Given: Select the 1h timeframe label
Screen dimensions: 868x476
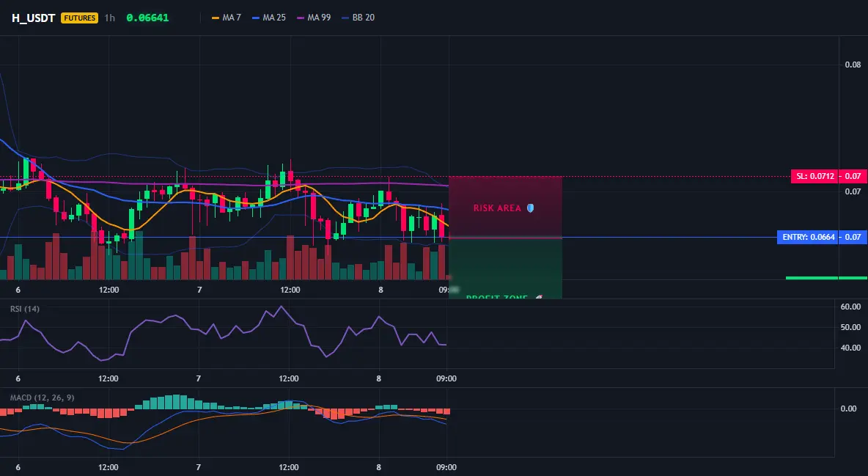Looking at the screenshot, I should point(110,18).
